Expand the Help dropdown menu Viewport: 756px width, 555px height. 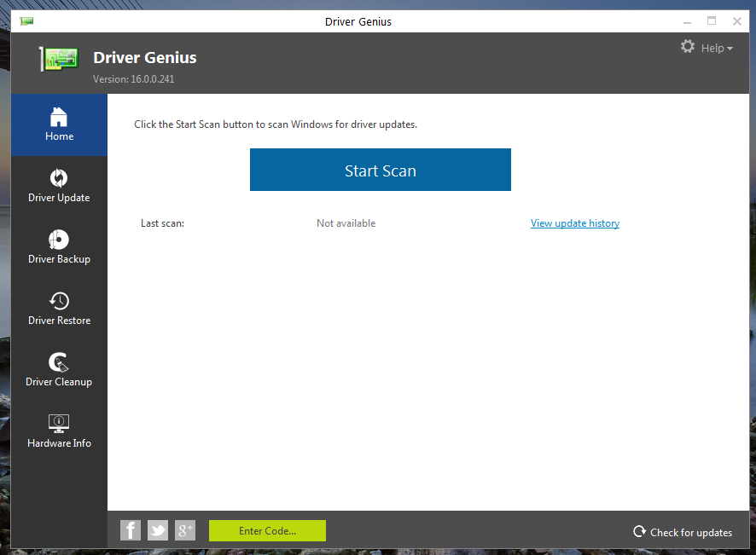(717, 49)
